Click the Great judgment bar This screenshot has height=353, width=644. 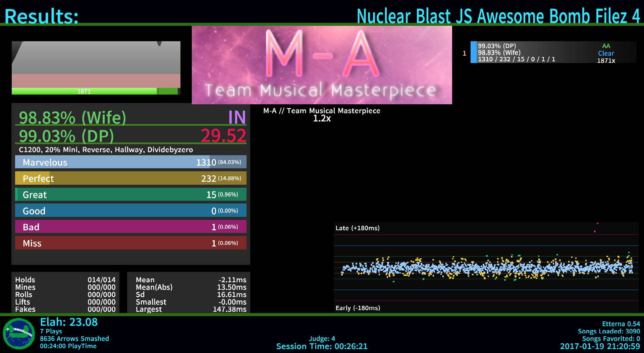[130, 194]
